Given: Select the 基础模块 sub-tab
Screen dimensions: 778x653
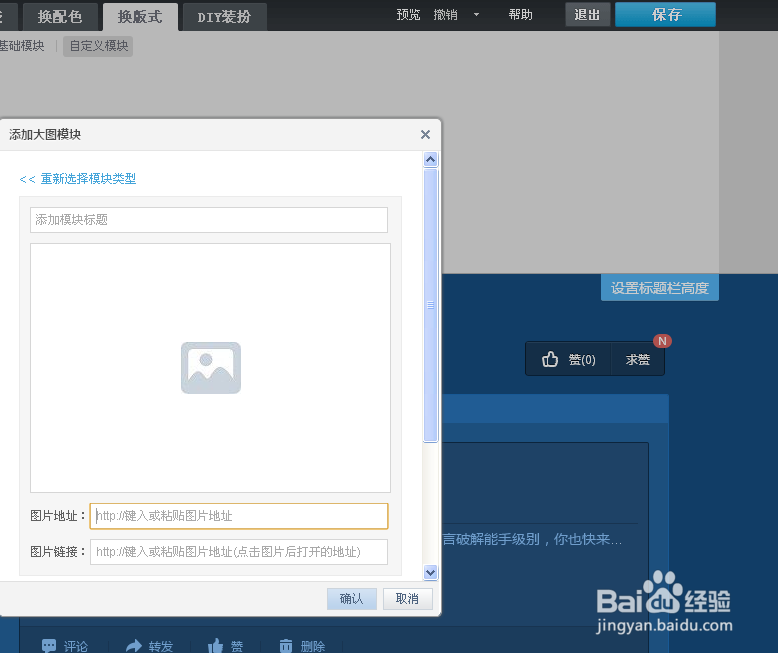Looking at the screenshot, I should pos(22,46).
